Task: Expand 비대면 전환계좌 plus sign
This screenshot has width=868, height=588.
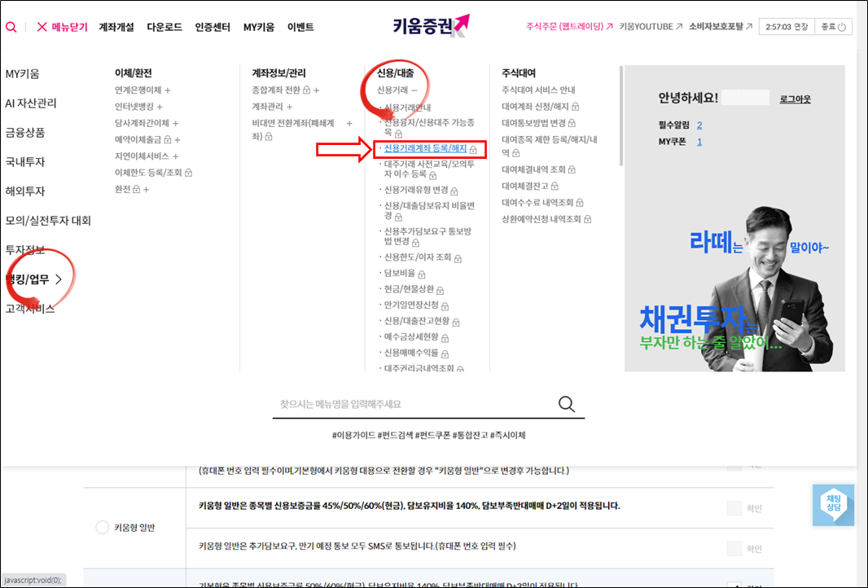Action: click(349, 124)
